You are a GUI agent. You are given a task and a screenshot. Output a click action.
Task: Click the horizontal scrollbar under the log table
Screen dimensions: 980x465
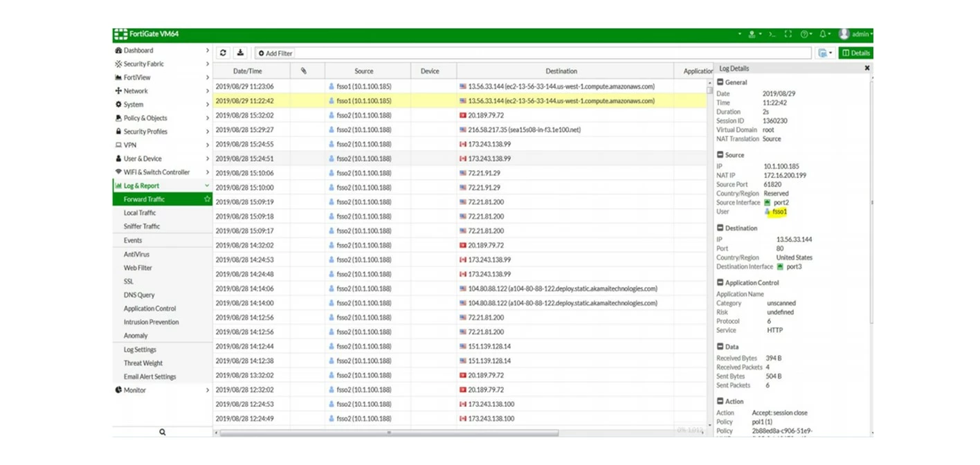point(389,433)
